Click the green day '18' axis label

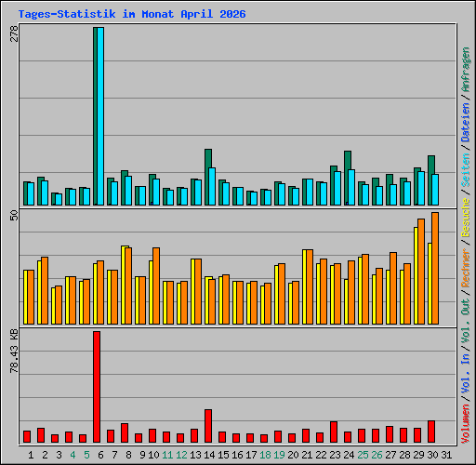265,455
